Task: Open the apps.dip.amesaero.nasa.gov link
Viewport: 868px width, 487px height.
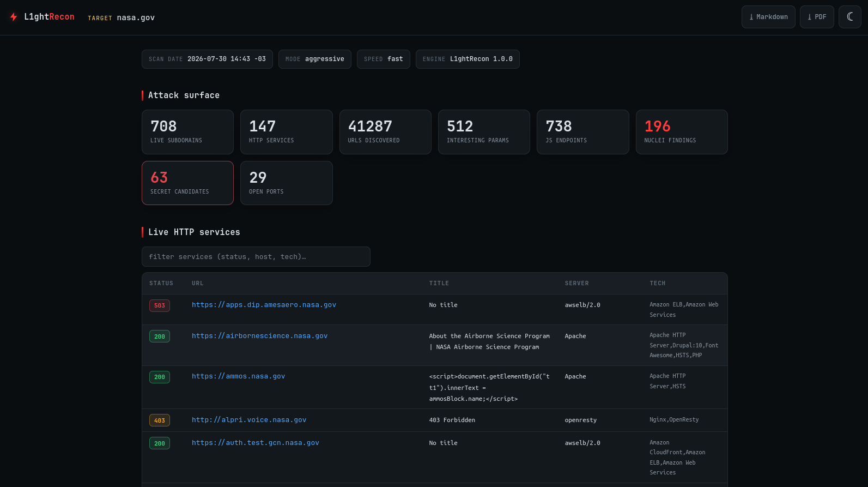Action: 264,305
